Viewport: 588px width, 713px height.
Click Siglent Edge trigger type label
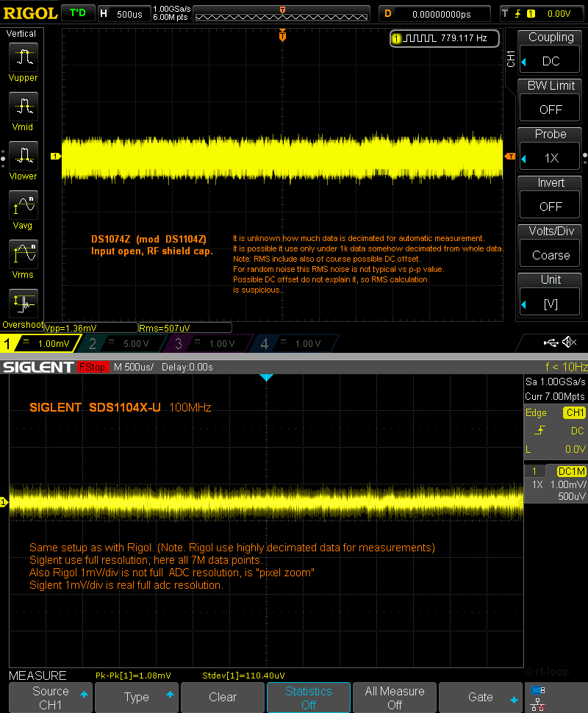[536, 413]
